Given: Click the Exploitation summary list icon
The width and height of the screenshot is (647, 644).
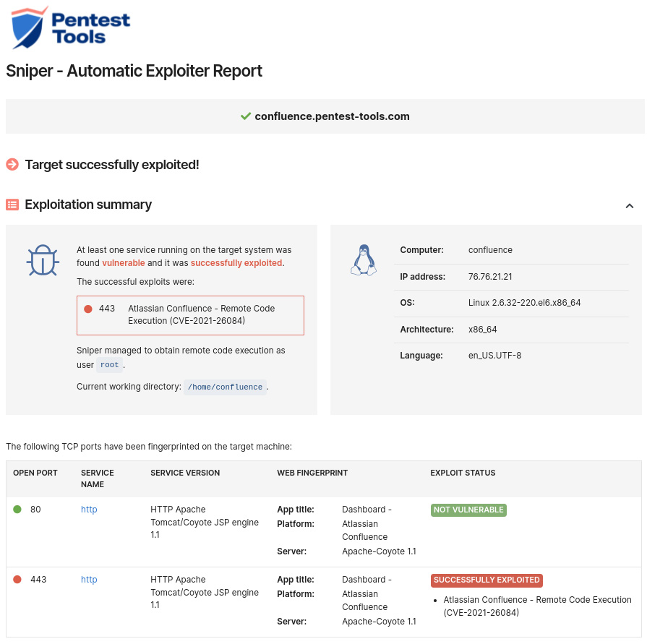Looking at the screenshot, I should (x=12, y=205).
